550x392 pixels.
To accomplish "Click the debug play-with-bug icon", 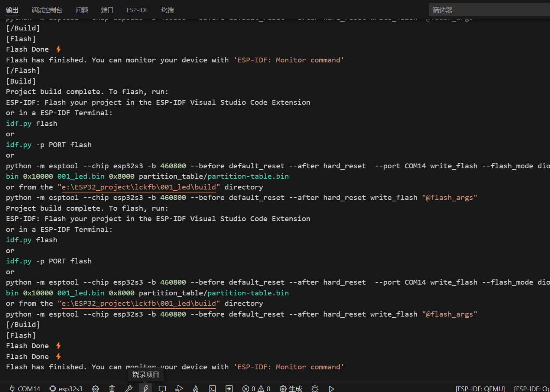I will pyautogui.click(x=179, y=388).
